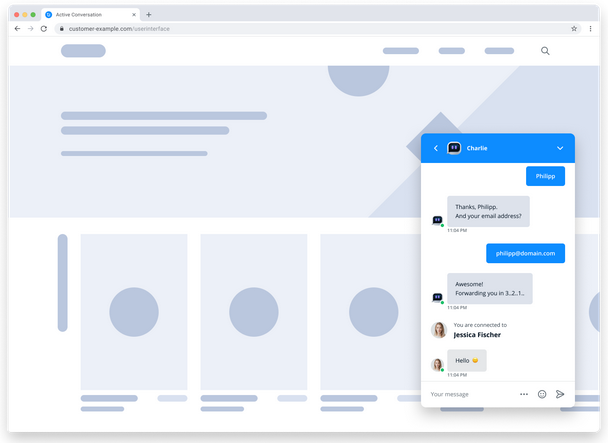Click the Hello message bubble

click(467, 360)
